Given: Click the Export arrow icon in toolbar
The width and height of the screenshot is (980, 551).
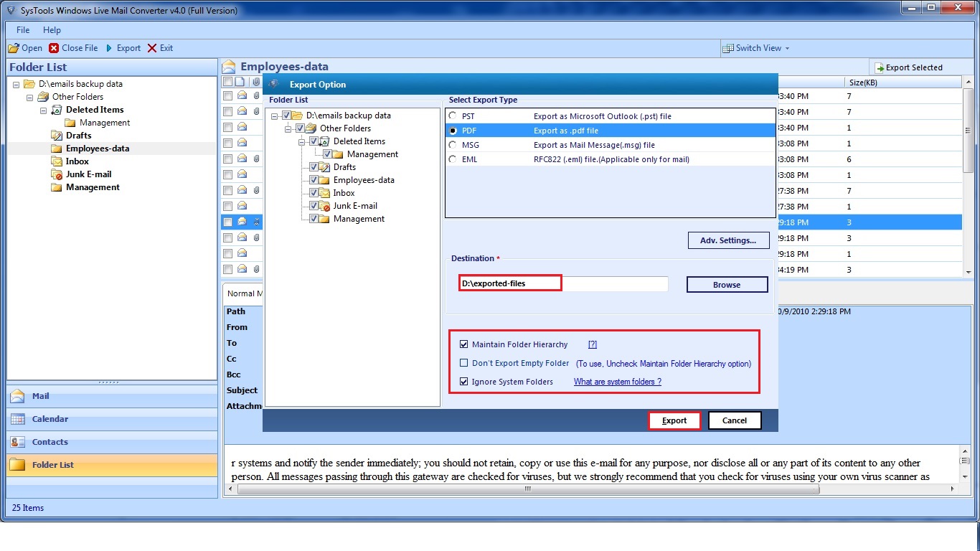Looking at the screenshot, I should click(x=109, y=48).
